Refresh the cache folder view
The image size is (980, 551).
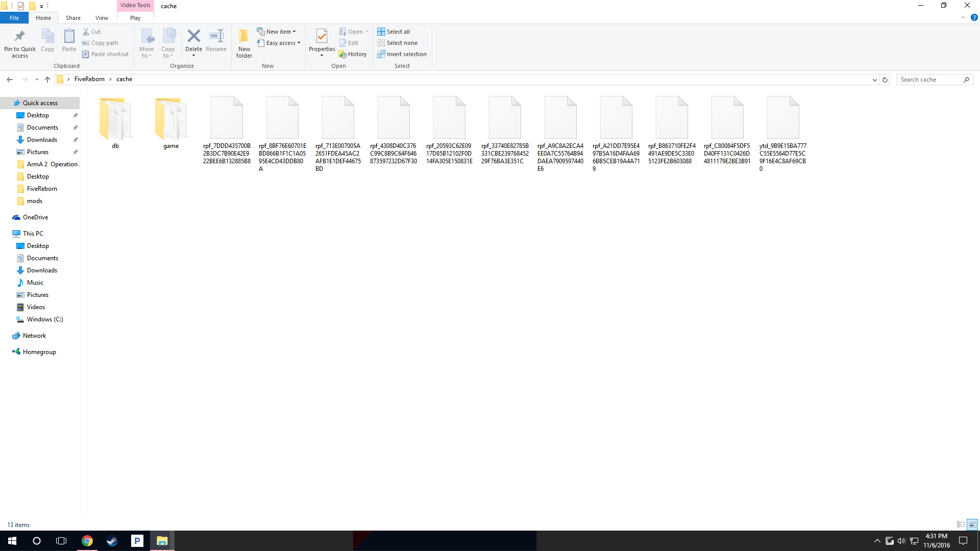[885, 80]
